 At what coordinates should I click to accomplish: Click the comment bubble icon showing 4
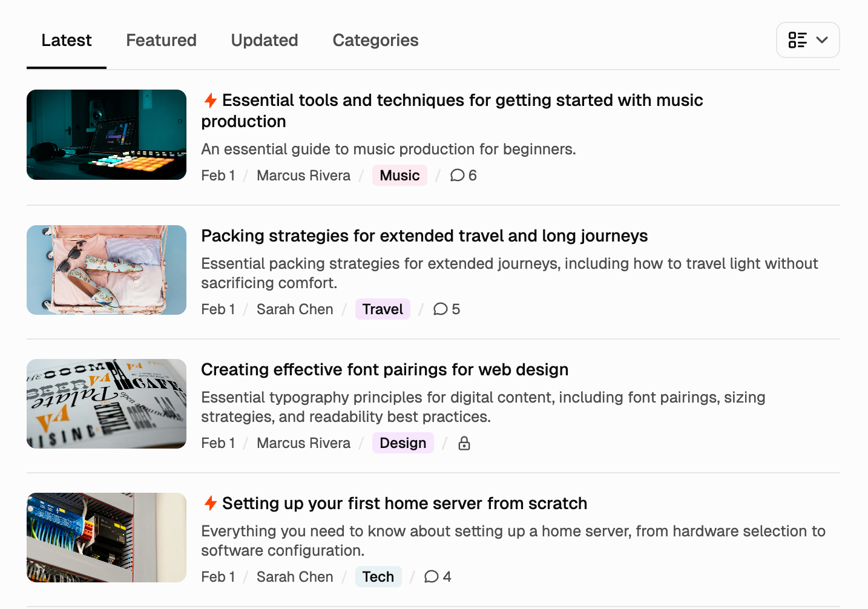pyautogui.click(x=431, y=577)
